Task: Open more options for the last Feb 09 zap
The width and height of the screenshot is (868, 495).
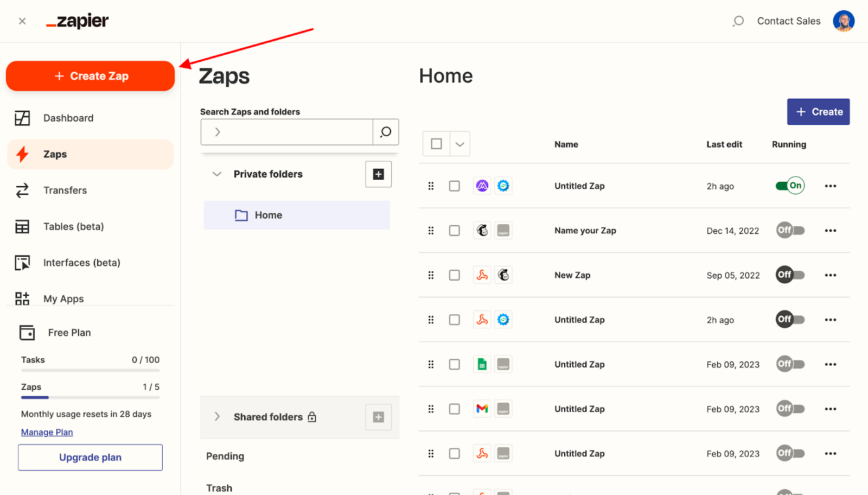Action: (831, 454)
